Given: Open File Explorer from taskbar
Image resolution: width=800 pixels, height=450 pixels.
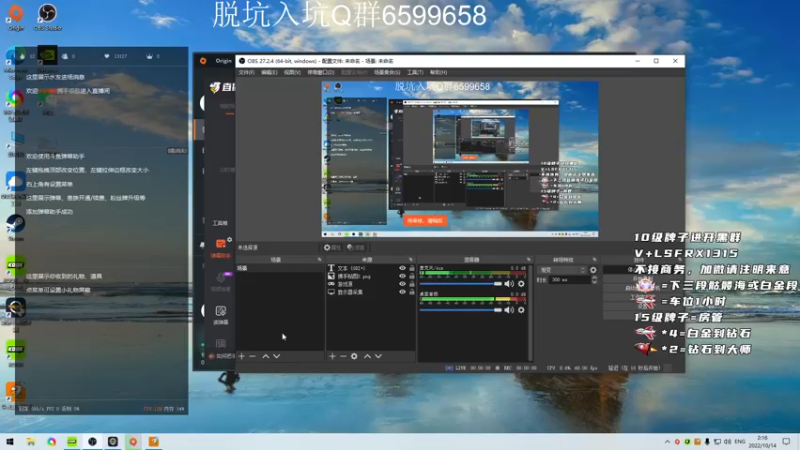Looking at the screenshot, I should pos(31,441).
